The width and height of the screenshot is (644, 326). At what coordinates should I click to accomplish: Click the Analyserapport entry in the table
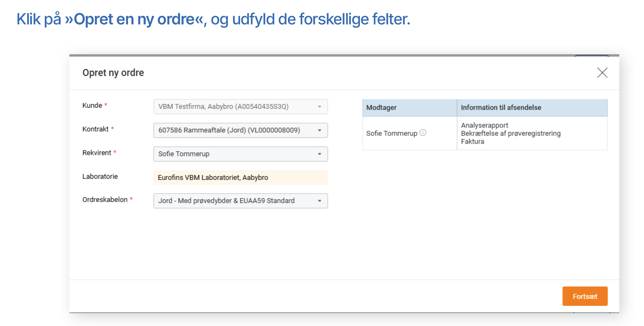pos(484,125)
